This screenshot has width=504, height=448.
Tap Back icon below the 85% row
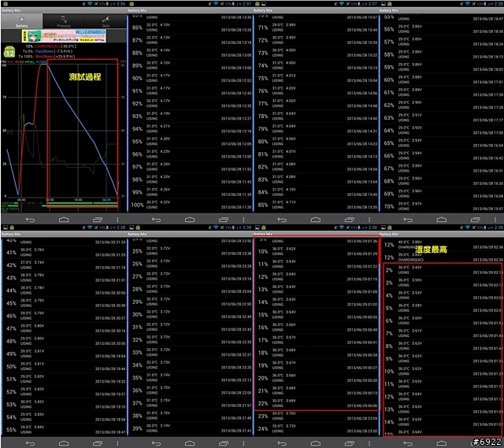click(x=282, y=220)
